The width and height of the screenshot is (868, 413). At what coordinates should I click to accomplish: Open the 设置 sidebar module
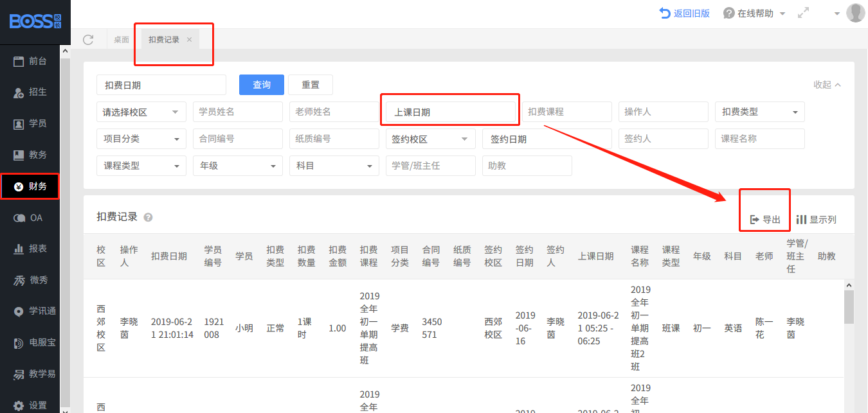coord(30,405)
